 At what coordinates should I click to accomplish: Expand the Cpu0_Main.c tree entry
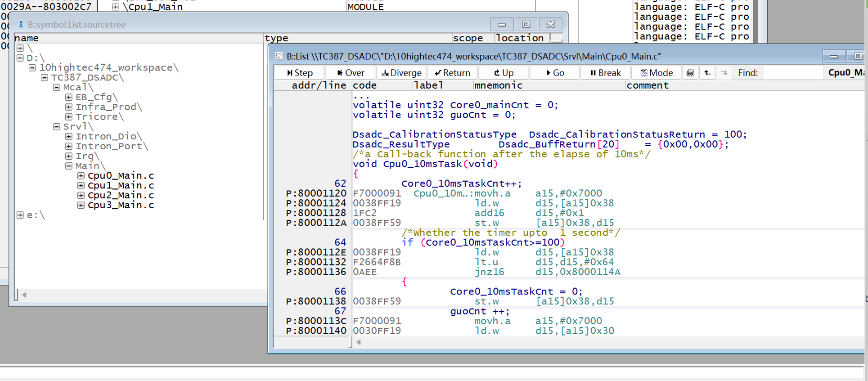pyautogui.click(x=81, y=176)
